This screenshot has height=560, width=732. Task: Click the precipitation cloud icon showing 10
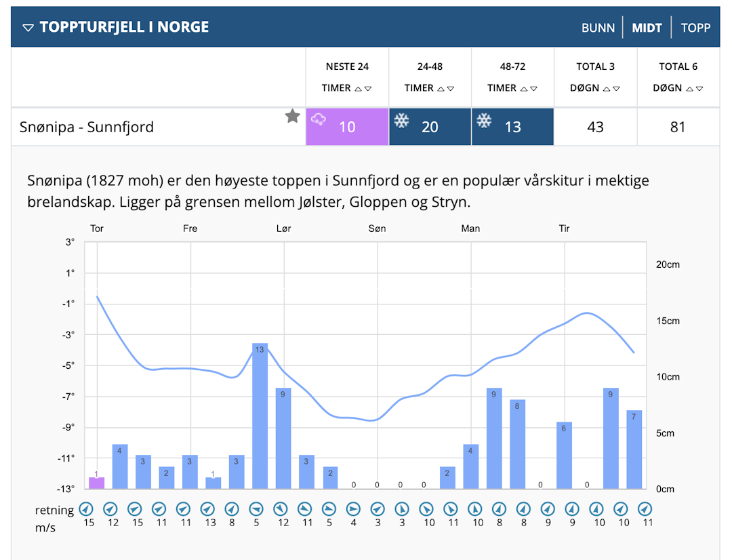point(319,117)
